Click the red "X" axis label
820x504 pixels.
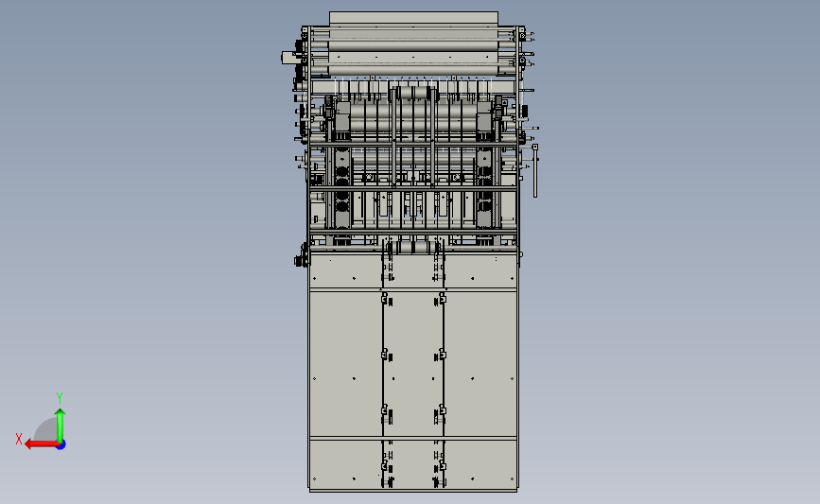pos(19,439)
